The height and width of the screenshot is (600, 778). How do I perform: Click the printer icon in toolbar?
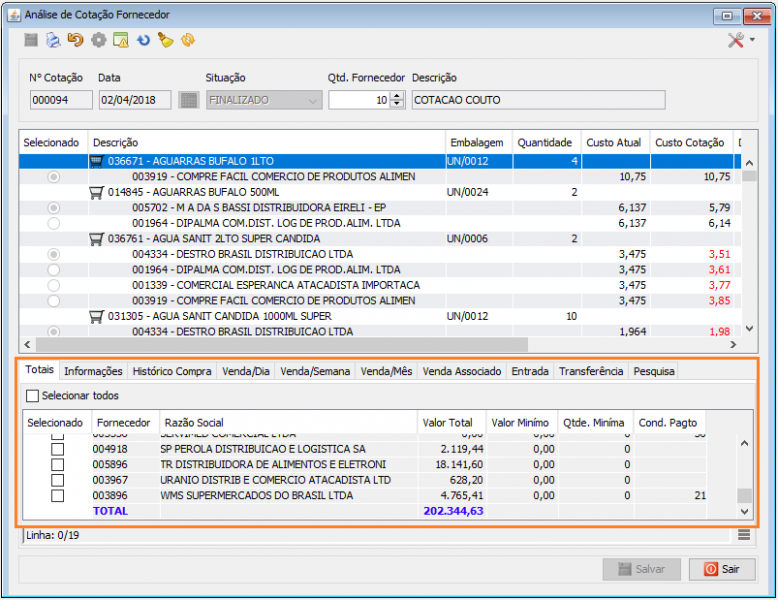(x=53, y=40)
